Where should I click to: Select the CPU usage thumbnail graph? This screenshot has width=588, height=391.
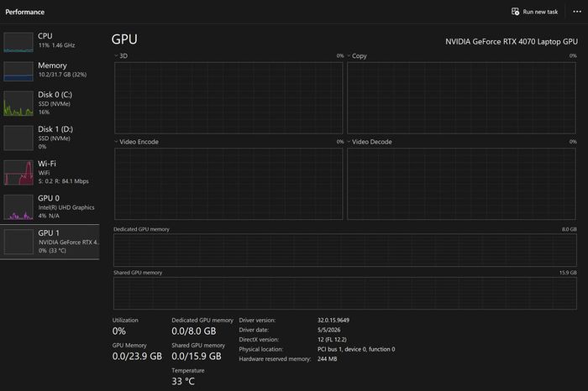tap(18, 42)
